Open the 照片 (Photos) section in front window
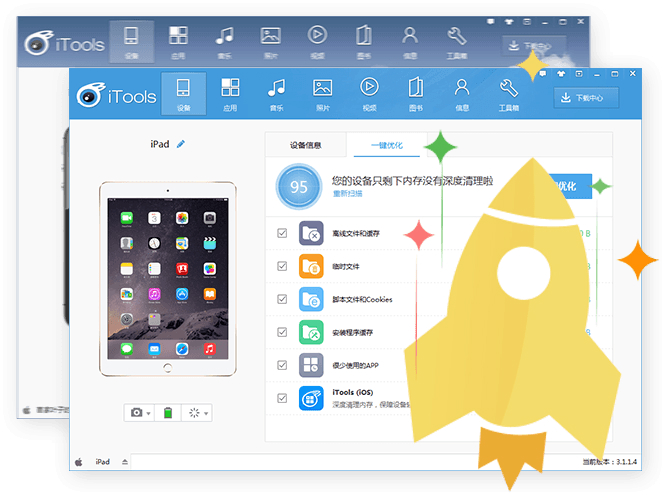 pyautogui.click(x=323, y=94)
